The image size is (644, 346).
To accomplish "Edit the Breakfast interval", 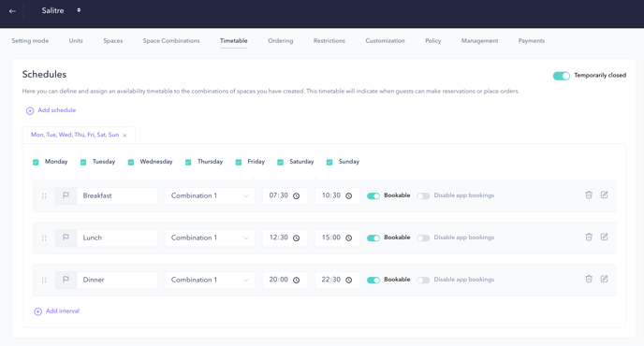I will (604, 195).
